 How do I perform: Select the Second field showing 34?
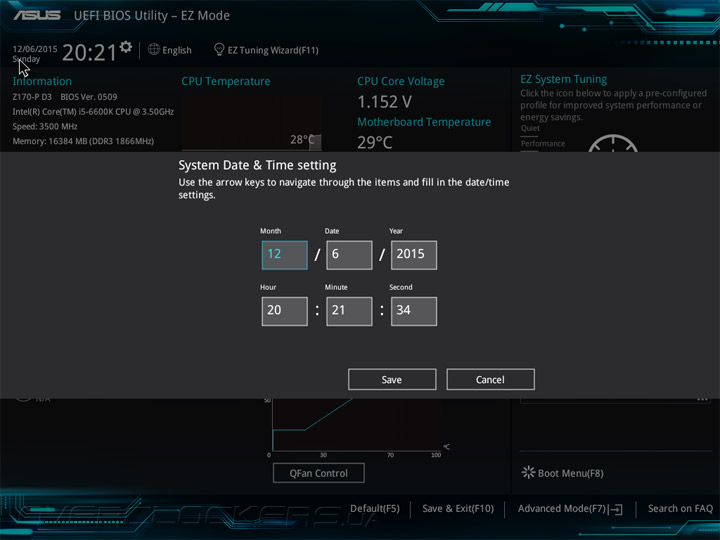click(x=414, y=311)
